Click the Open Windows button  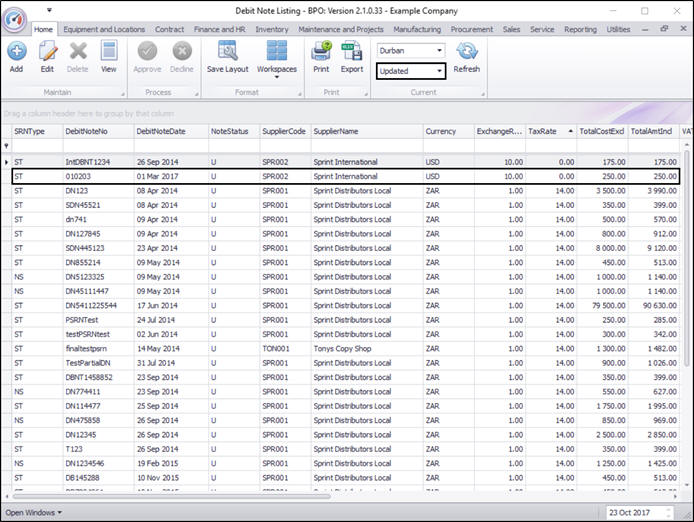tap(33, 513)
